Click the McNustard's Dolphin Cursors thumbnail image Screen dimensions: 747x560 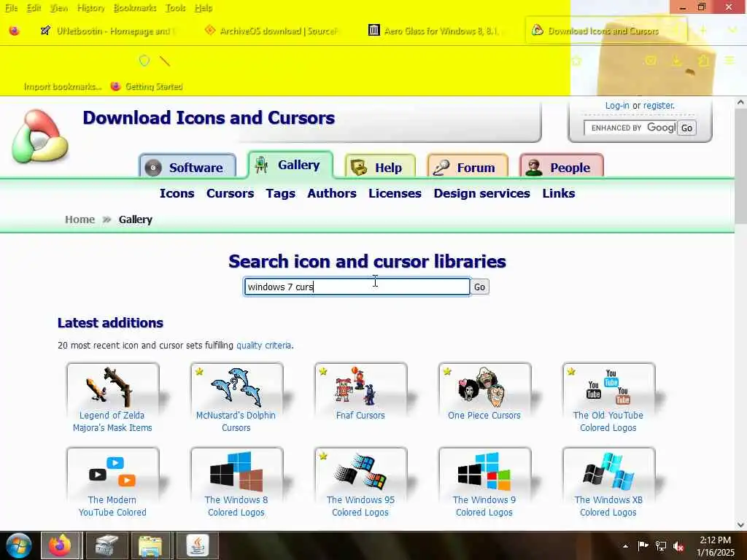[x=236, y=387]
